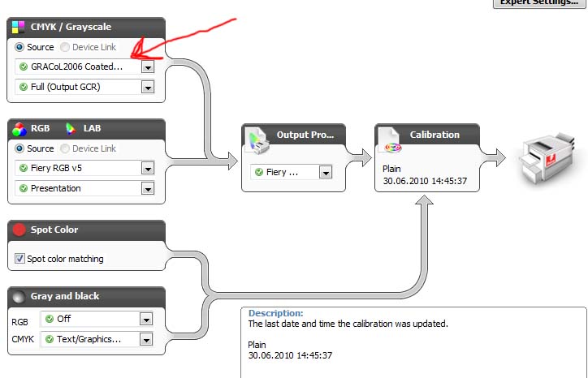
Task: Click the red Spot Color circle icon
Action: [x=19, y=230]
